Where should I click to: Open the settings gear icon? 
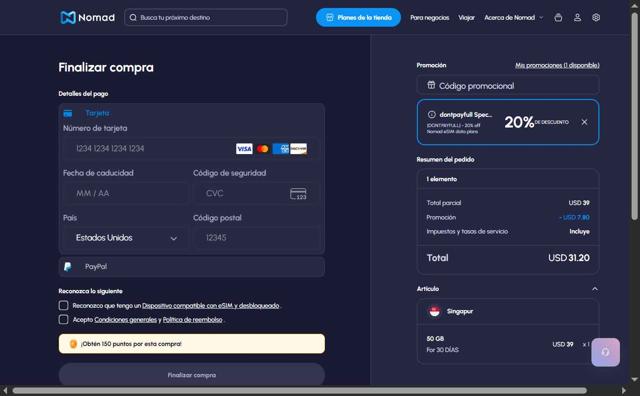(x=596, y=18)
